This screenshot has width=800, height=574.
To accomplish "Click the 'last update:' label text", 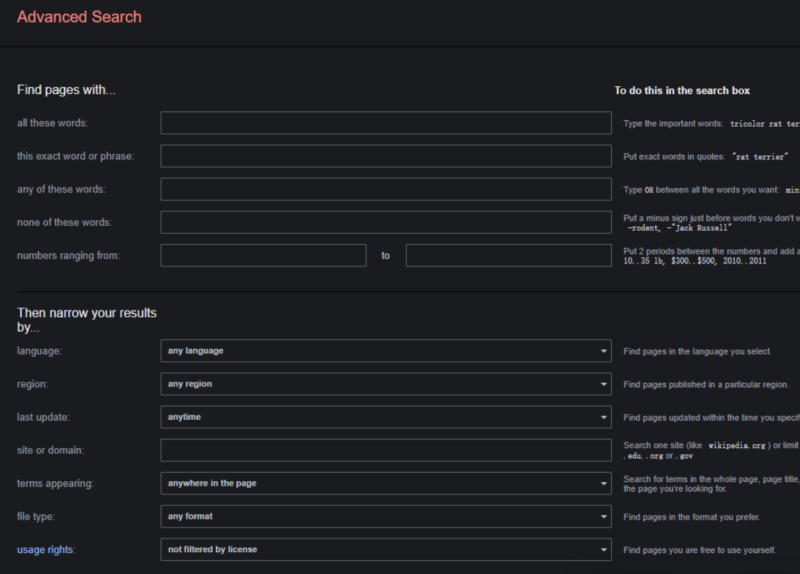I will tap(43, 417).
